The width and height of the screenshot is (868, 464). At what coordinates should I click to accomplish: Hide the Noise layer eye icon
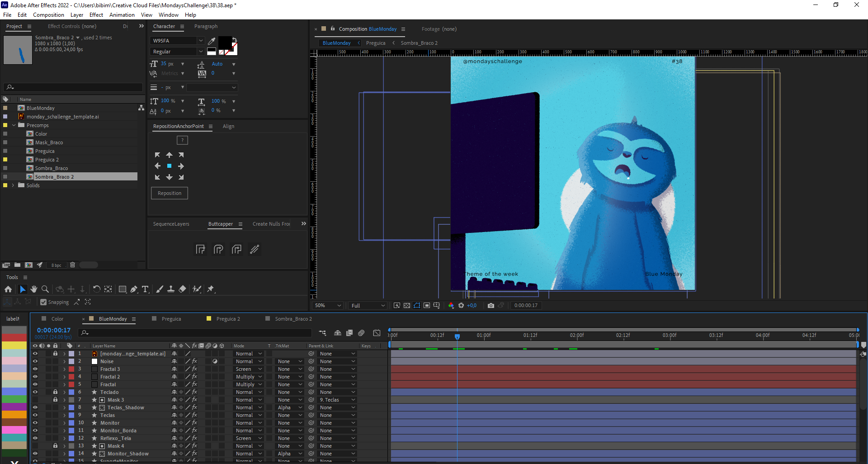tap(35, 361)
